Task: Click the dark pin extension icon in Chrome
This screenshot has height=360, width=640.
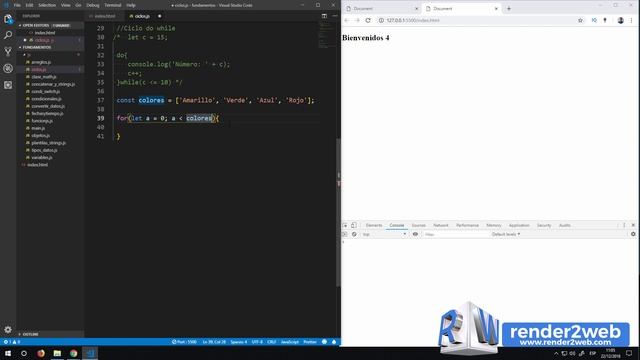Action: [605, 20]
